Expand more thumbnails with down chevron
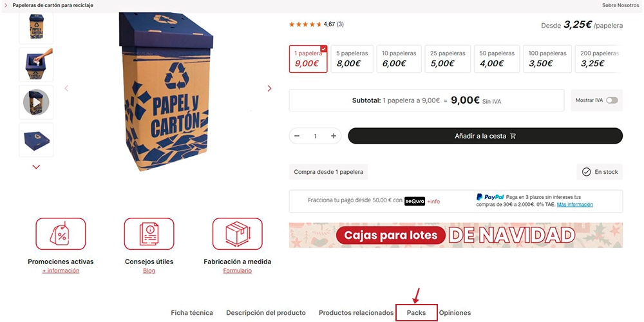Screen dimensions: 644x322 click(36, 167)
